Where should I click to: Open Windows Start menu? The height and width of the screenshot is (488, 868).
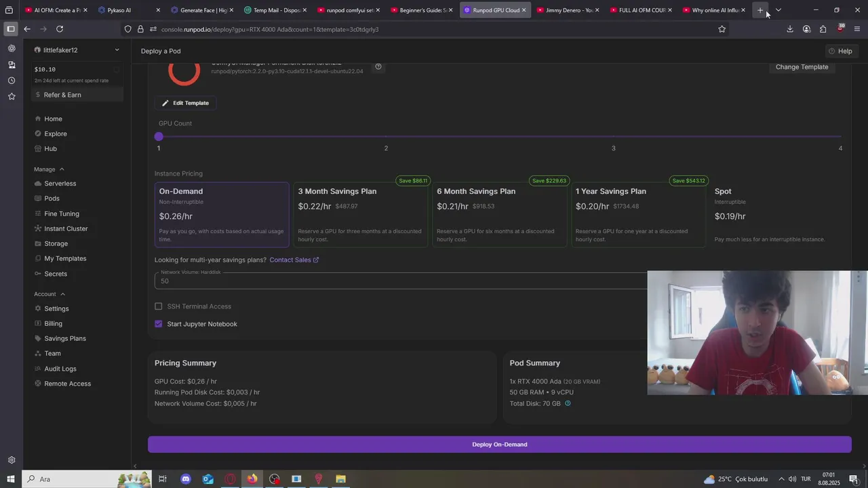[x=11, y=479]
